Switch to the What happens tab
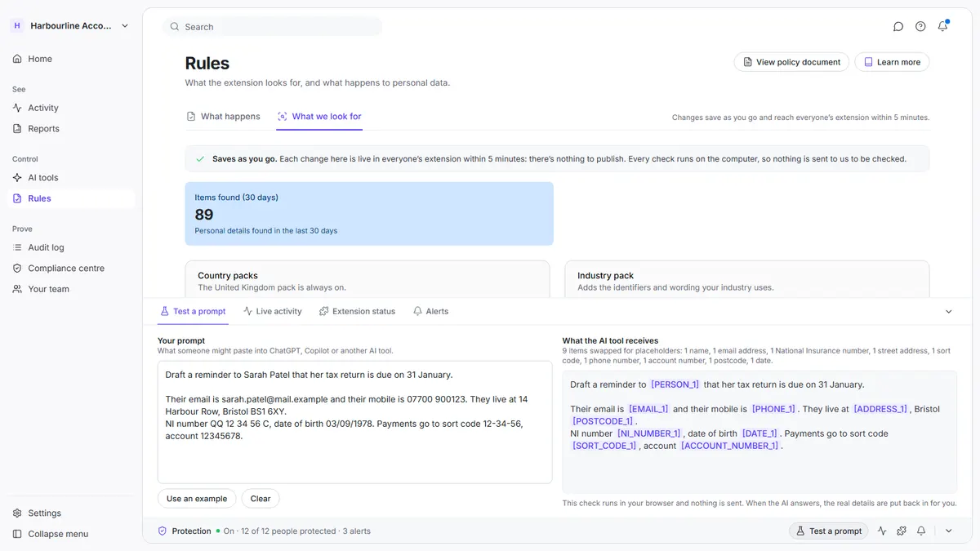Image resolution: width=980 pixels, height=551 pixels. point(223,117)
